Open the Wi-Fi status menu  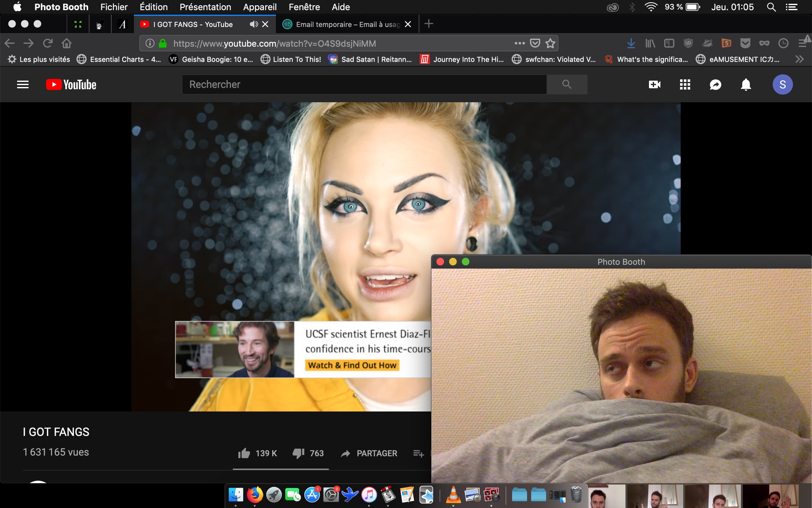(651, 7)
